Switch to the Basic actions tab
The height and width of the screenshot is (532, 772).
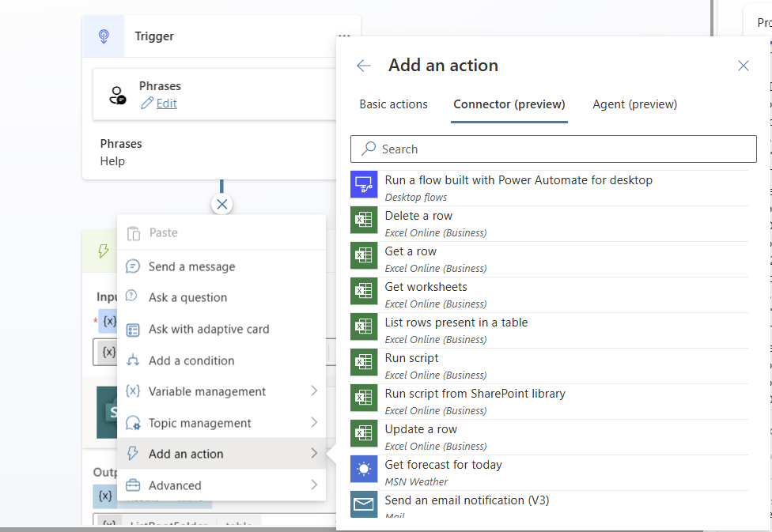pyautogui.click(x=393, y=104)
